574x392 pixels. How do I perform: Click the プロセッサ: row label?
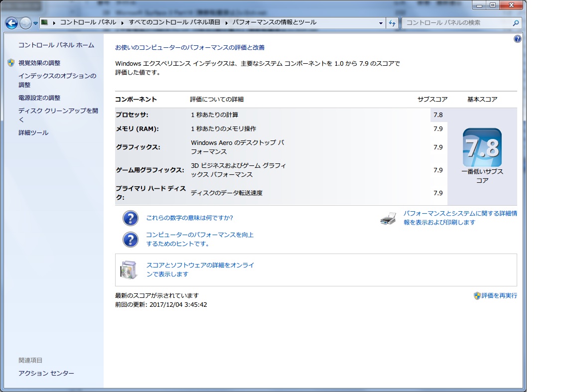132,115
